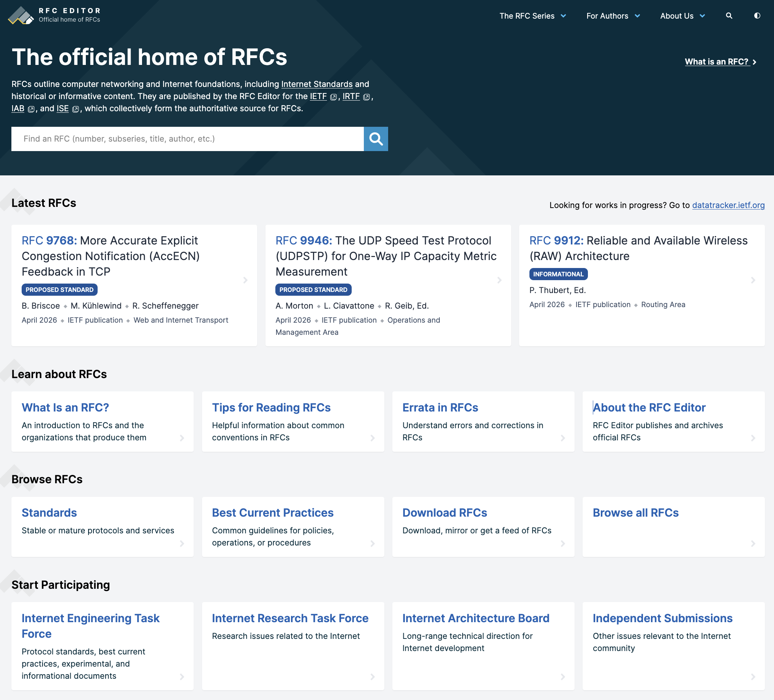The height and width of the screenshot is (700, 774).
Task: Click chevron arrow on RFC 9912 card
Action: [753, 280]
